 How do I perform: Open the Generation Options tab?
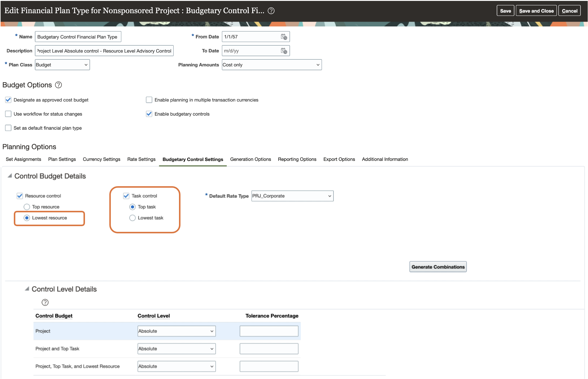click(x=250, y=159)
